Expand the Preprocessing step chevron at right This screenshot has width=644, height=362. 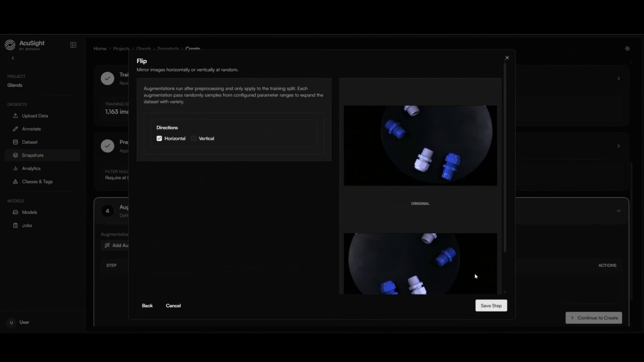tap(619, 146)
